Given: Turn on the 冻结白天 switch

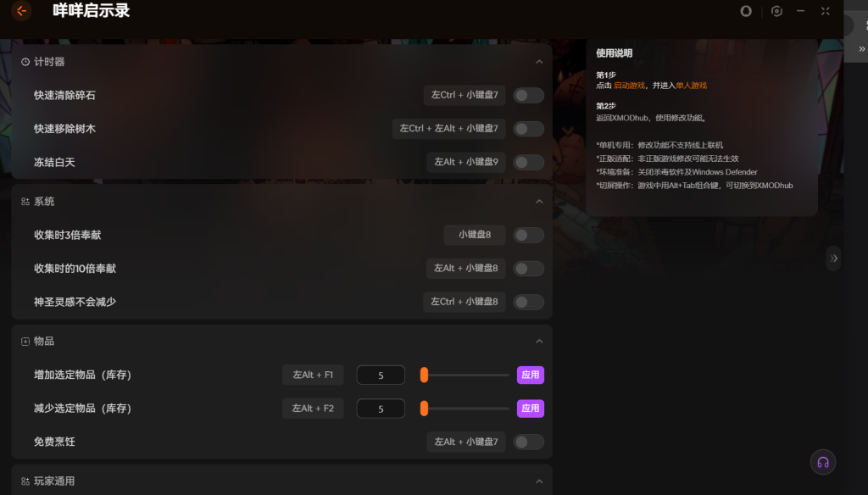Looking at the screenshot, I should pyautogui.click(x=529, y=162).
